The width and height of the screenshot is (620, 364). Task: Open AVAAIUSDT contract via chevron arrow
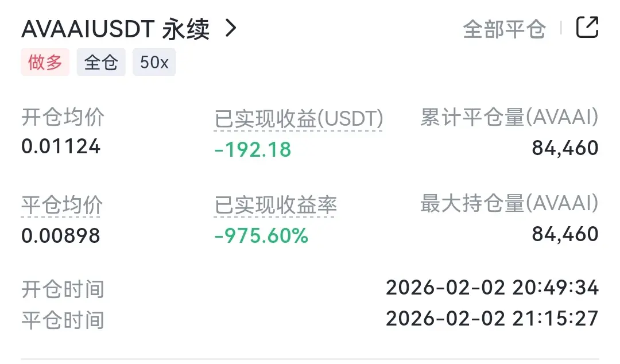[231, 28]
